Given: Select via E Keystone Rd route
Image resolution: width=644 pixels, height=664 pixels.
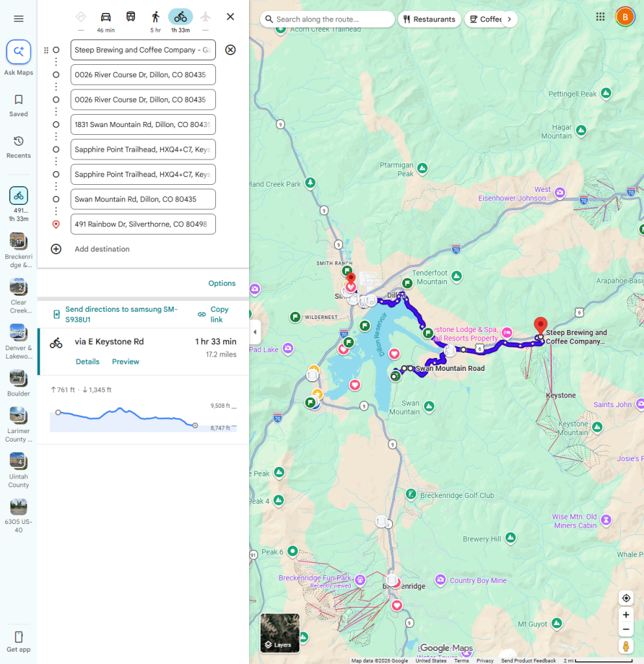Looking at the screenshot, I should coord(143,351).
